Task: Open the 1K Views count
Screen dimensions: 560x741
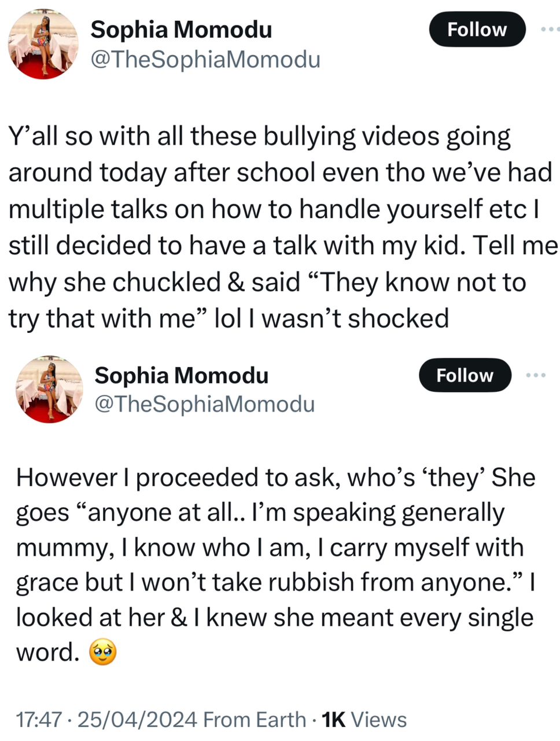Action: (364, 720)
